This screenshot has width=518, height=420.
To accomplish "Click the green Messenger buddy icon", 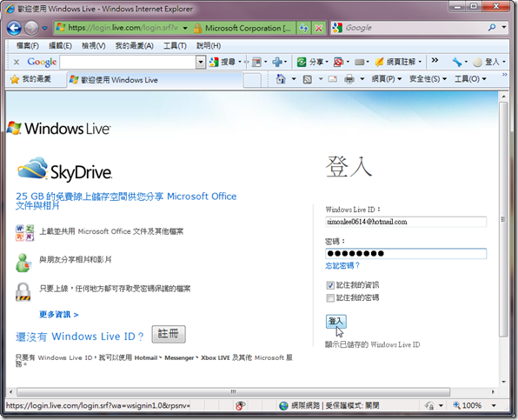I will click(23, 263).
